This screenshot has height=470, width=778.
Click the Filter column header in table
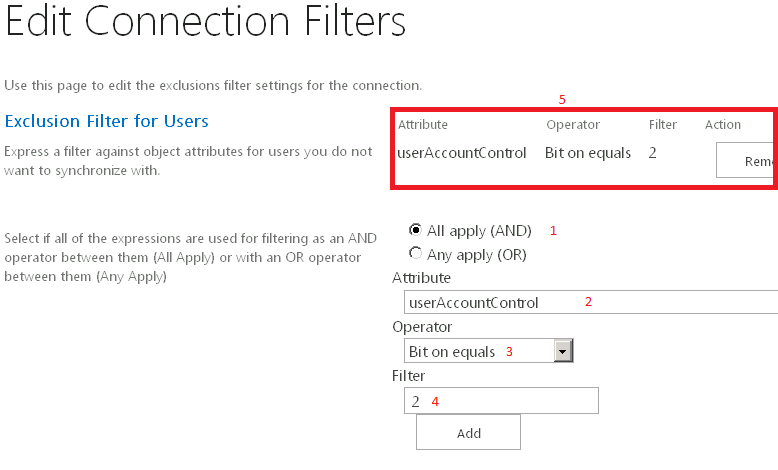tap(662, 125)
